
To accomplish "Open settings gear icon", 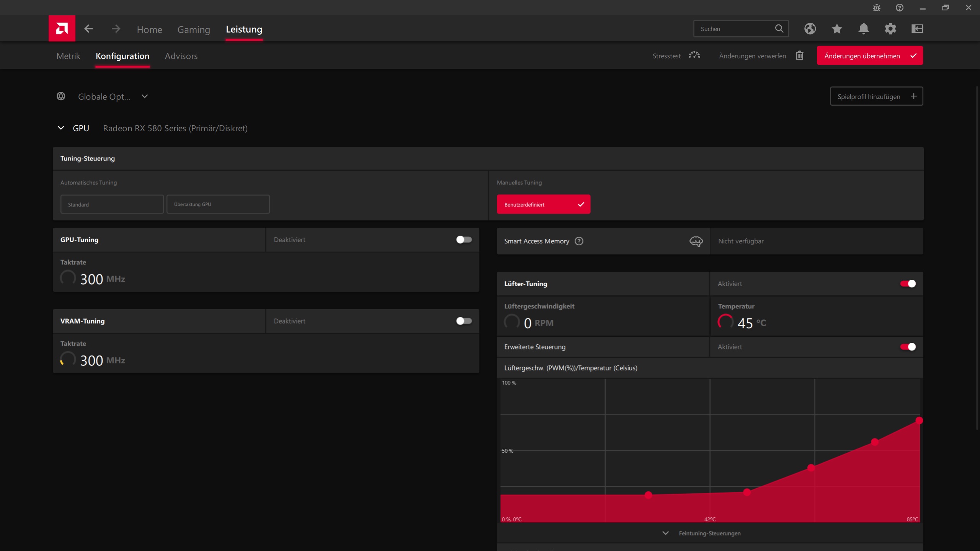I will pyautogui.click(x=890, y=29).
